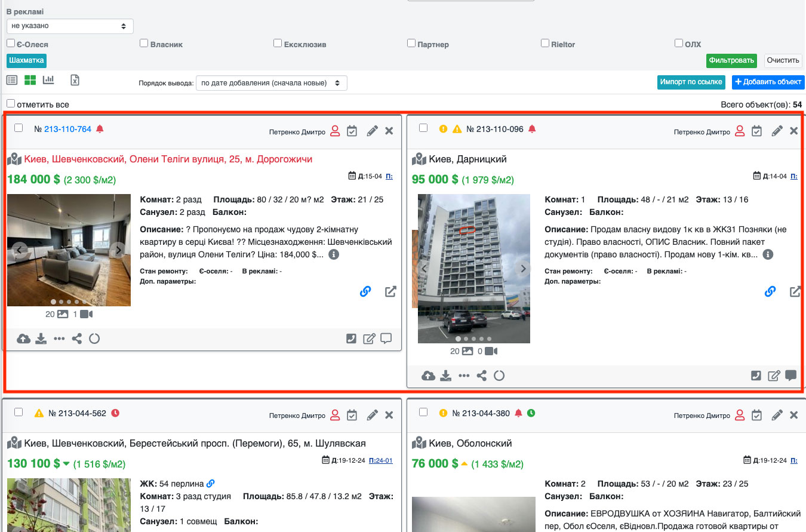Click pencil edit icon for listing 213-110-764
806x532 pixels.
click(x=372, y=131)
